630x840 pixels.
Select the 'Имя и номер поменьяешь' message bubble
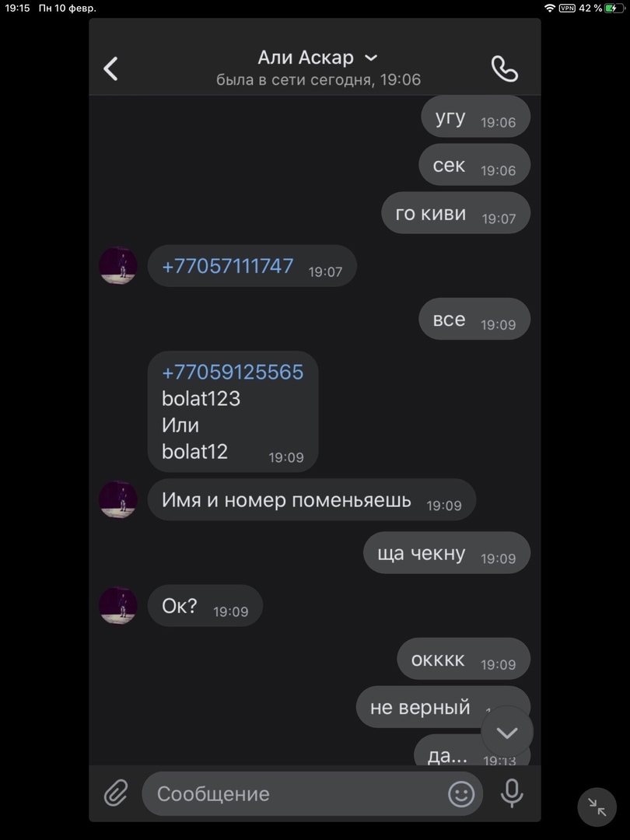pos(312,500)
